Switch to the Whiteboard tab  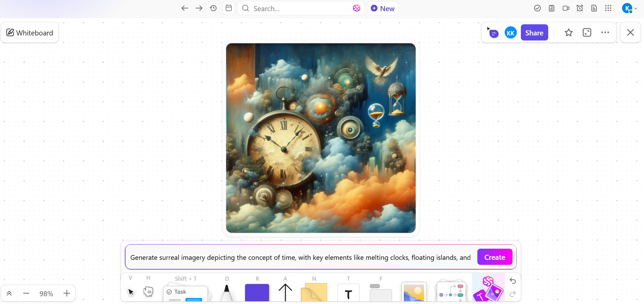pyautogui.click(x=30, y=32)
